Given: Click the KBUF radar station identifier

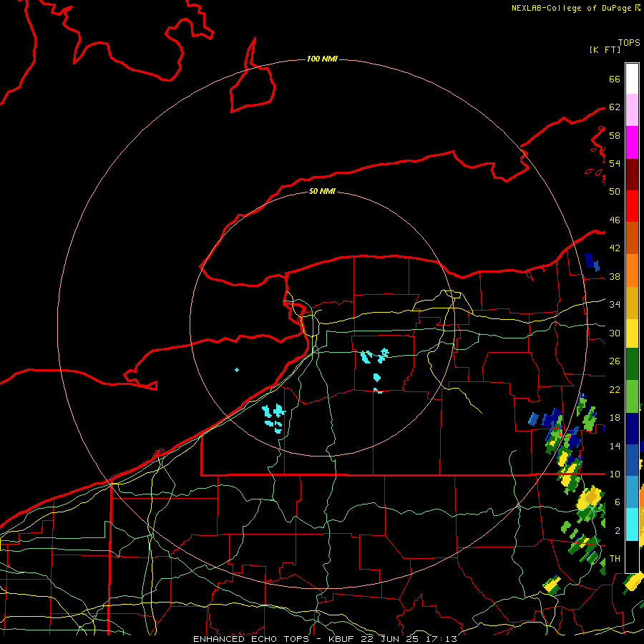Looking at the screenshot, I should [342, 639].
